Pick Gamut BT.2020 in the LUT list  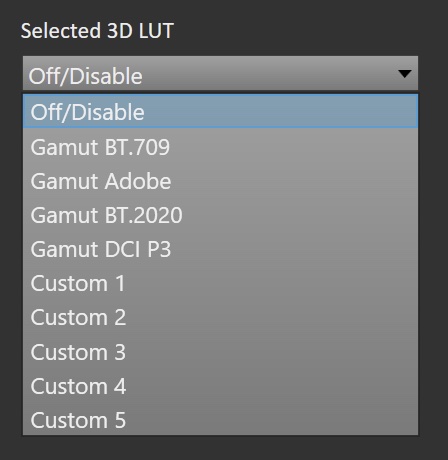pyautogui.click(x=220, y=215)
